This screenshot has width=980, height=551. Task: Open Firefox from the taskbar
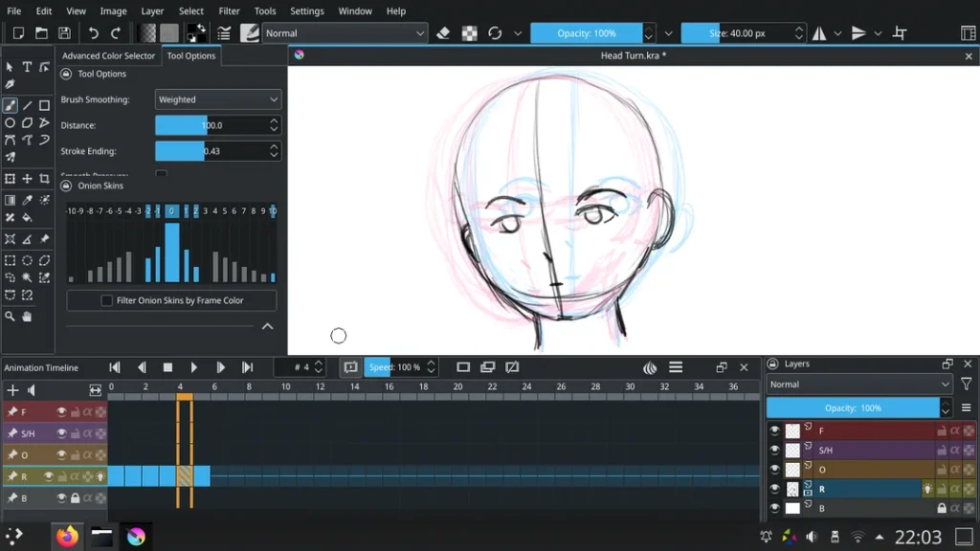click(66, 536)
